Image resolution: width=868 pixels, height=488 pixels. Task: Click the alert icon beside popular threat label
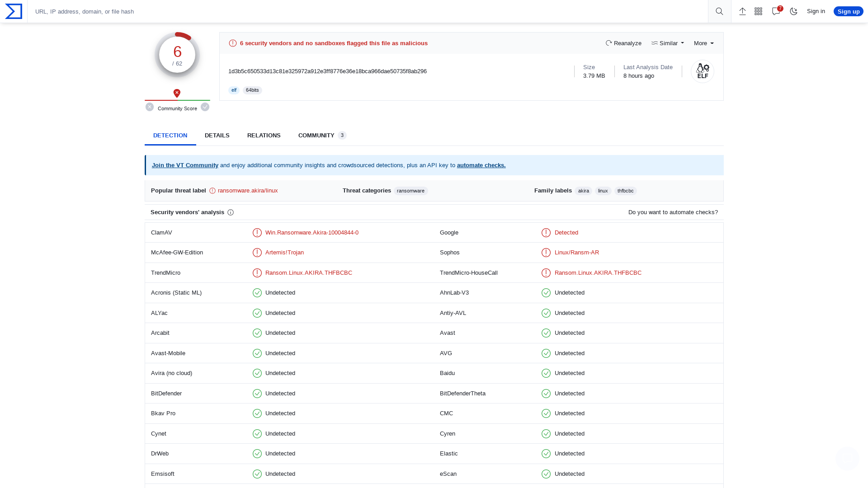[x=212, y=191]
